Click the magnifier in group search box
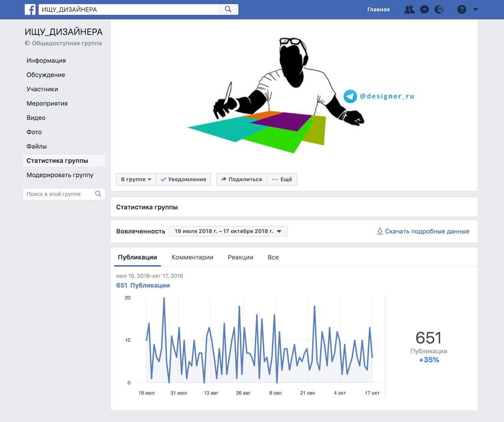 (x=98, y=194)
